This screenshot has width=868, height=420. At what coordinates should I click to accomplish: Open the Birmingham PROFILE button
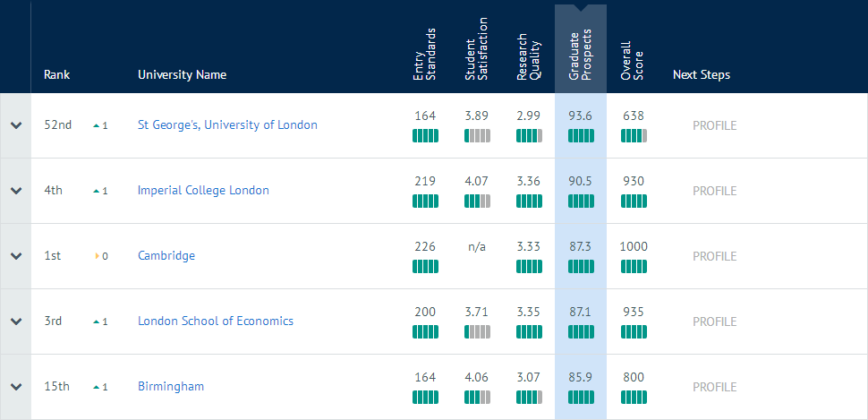(714, 387)
